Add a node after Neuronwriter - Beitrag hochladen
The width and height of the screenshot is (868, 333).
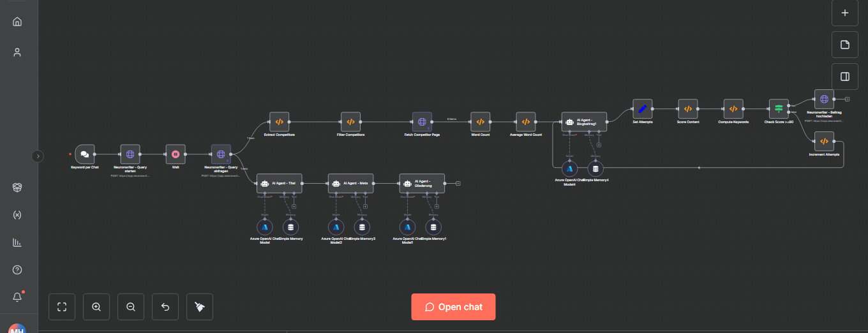[x=847, y=99]
